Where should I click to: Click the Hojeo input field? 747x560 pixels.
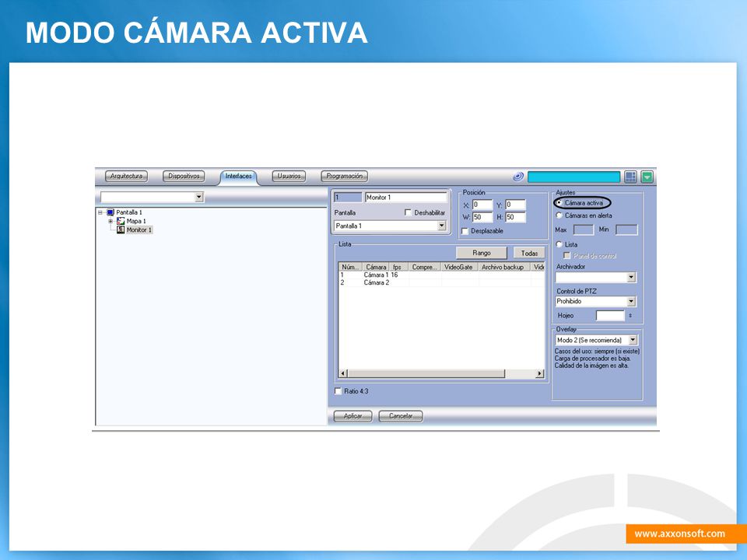pyautogui.click(x=610, y=315)
